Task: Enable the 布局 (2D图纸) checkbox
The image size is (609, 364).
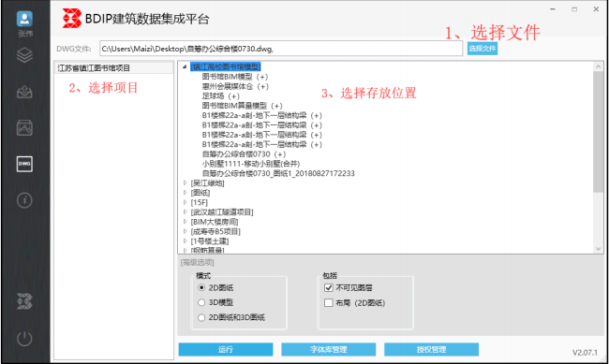Action: coord(329,302)
